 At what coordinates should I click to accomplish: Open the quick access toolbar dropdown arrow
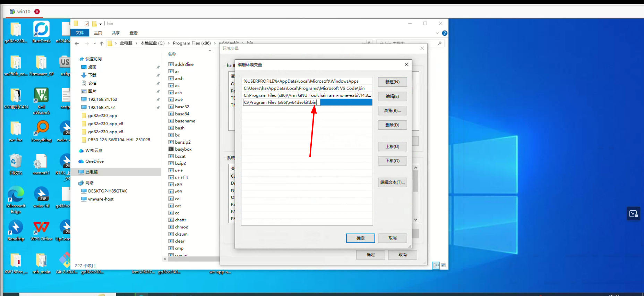pyautogui.click(x=101, y=24)
